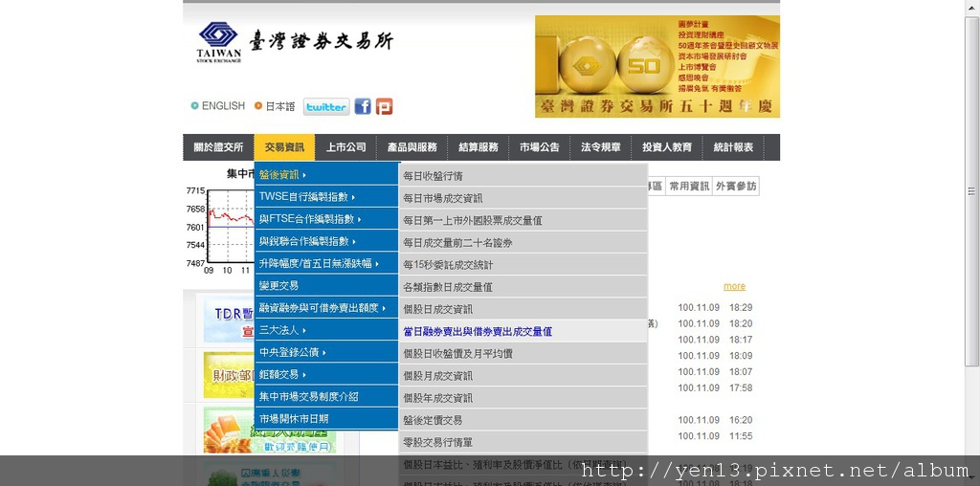Expand the 與FTSE合作編製指數 submenu
The image size is (980, 486).
click(x=326, y=219)
